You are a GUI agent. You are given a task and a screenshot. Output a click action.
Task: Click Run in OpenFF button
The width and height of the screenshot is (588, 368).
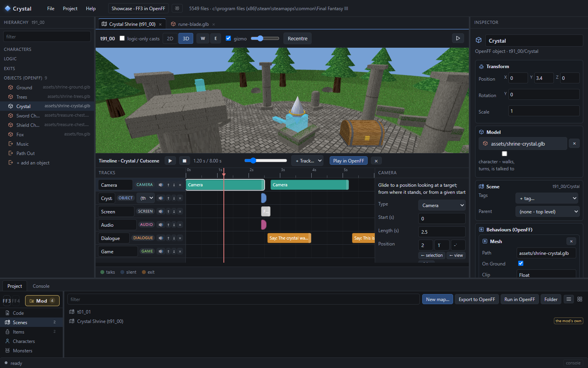click(519, 299)
